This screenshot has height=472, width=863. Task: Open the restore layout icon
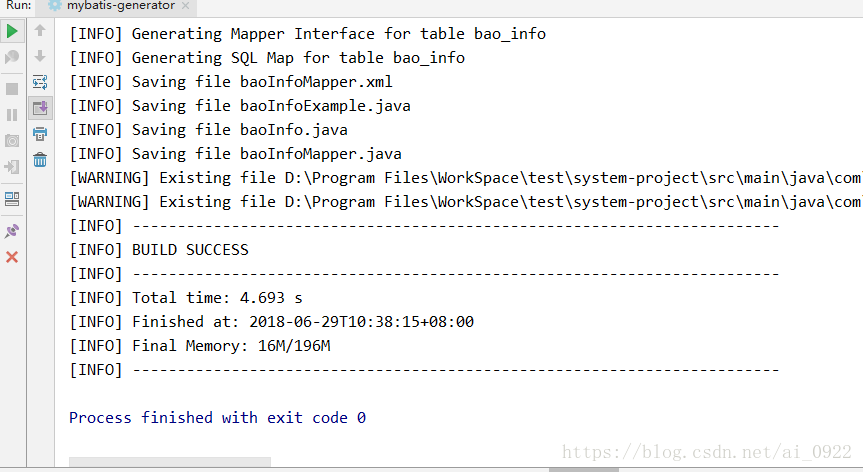[12, 199]
